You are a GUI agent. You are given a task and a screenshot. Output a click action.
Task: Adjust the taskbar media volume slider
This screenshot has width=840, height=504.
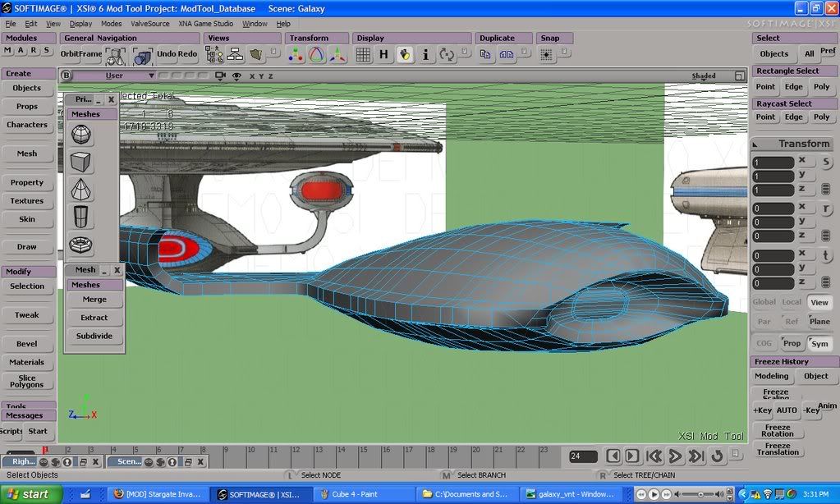point(700,494)
